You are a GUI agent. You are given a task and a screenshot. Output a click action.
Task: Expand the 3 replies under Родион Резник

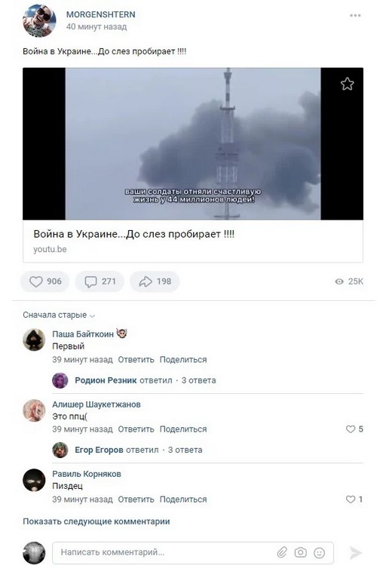199,380
